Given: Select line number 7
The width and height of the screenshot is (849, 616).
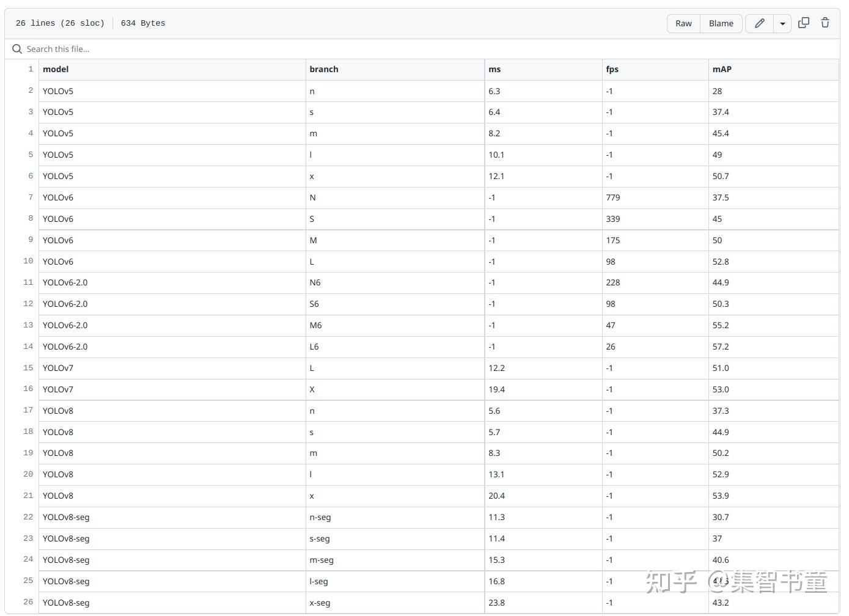Looking at the screenshot, I should 31,197.
